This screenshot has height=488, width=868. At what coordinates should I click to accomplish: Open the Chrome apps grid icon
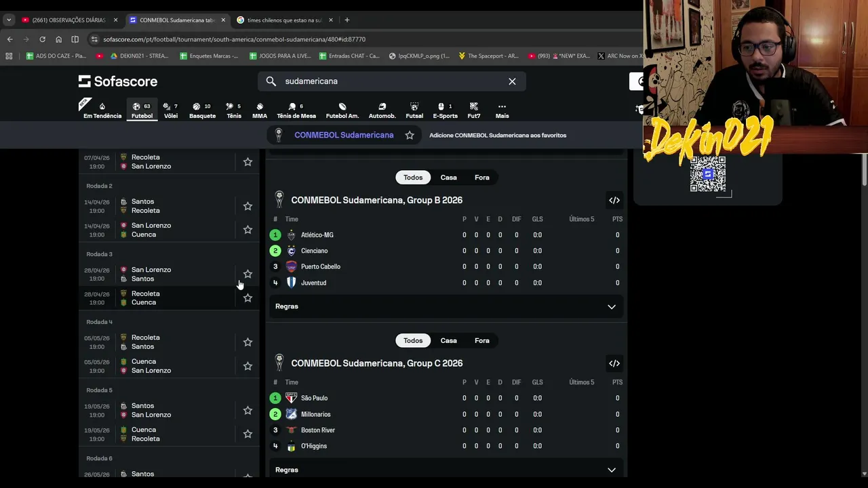9,56
